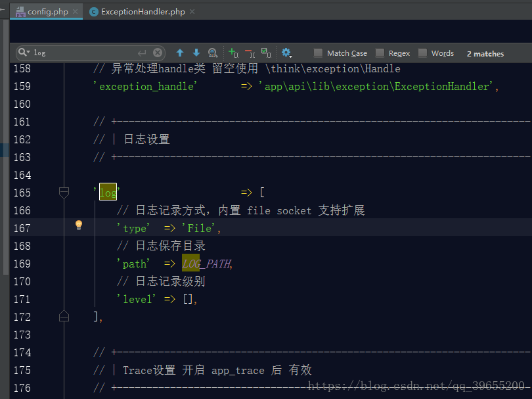532x399 pixels.
Task: Click the lightbulb intention icon on line 167
Action: (79, 225)
